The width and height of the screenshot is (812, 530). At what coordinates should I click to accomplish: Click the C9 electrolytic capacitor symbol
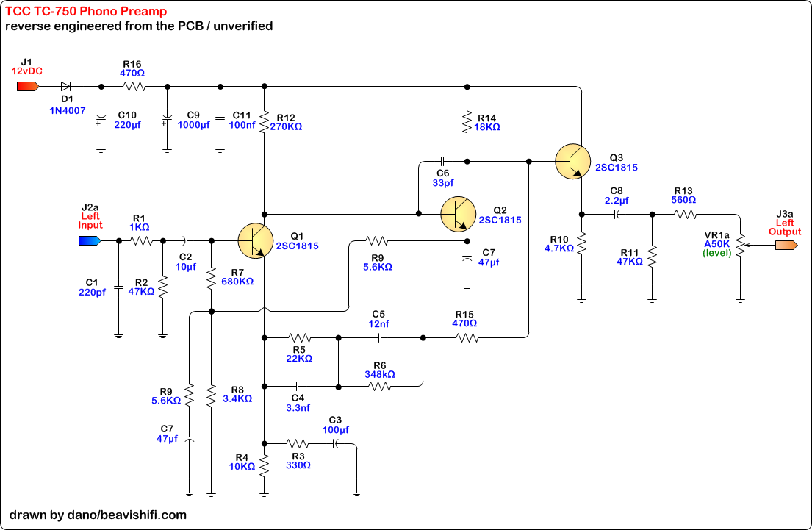pyautogui.click(x=167, y=121)
